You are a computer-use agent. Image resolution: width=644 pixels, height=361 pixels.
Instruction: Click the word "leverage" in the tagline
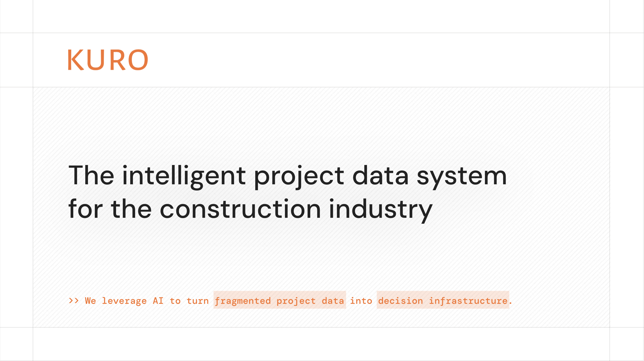[x=124, y=301]
